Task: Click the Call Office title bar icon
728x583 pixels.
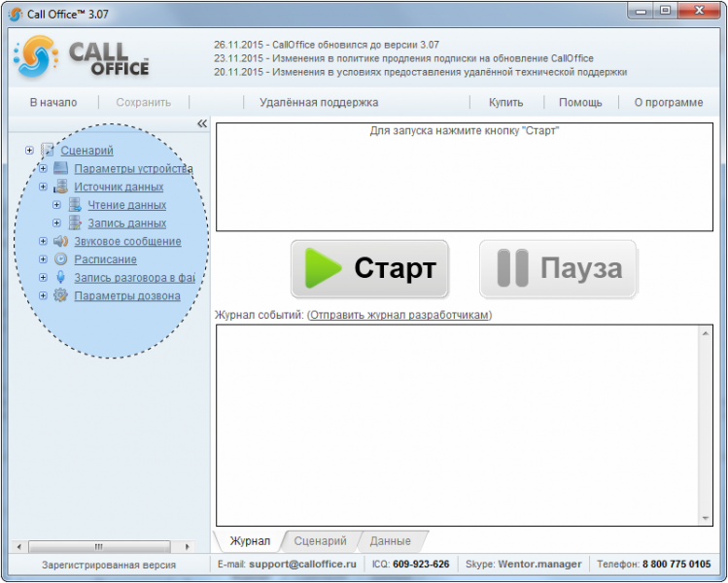Action: (x=15, y=15)
